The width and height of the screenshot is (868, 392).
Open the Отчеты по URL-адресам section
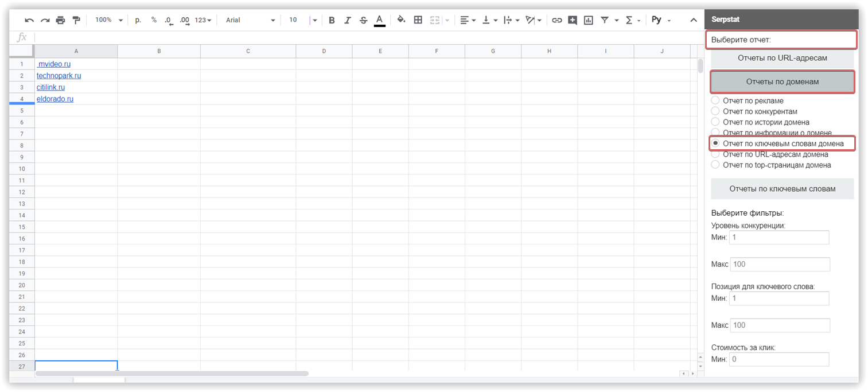(x=782, y=58)
